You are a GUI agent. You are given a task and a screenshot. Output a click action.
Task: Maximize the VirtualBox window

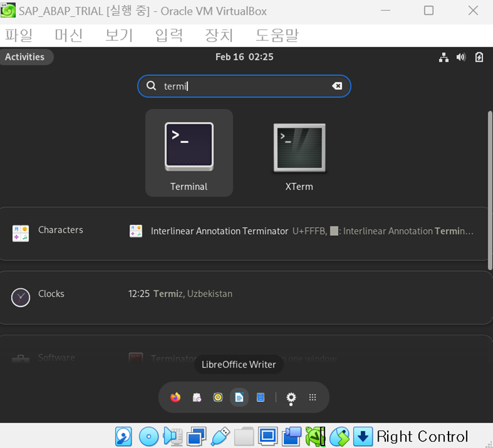pyautogui.click(x=429, y=11)
